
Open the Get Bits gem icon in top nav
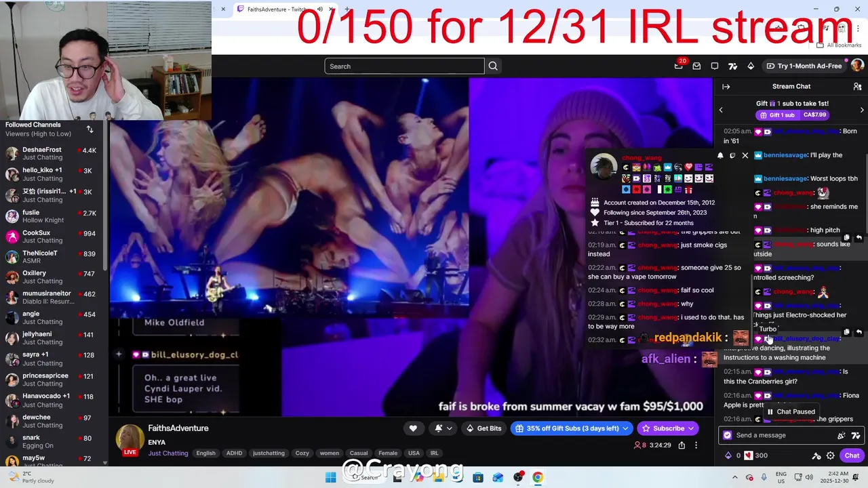[751, 66]
